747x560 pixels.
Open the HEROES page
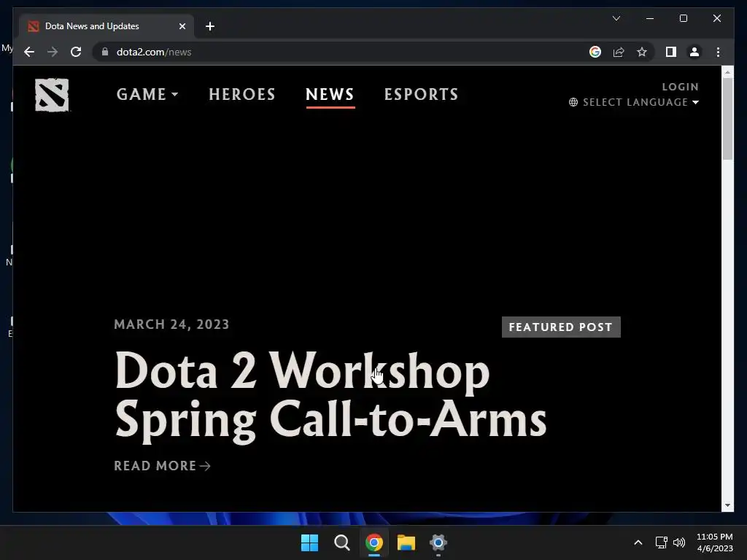(x=242, y=94)
